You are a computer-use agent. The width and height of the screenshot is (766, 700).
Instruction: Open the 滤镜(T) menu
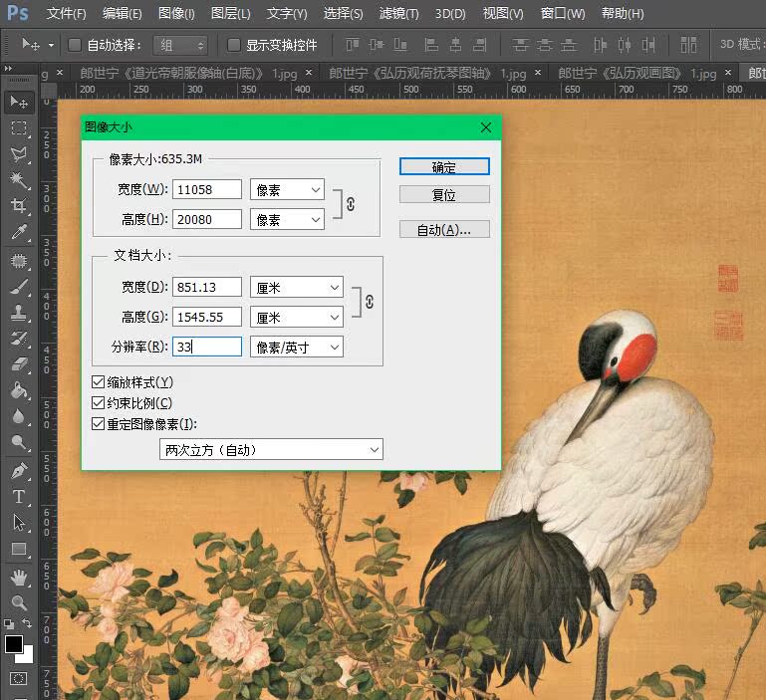[x=399, y=13]
